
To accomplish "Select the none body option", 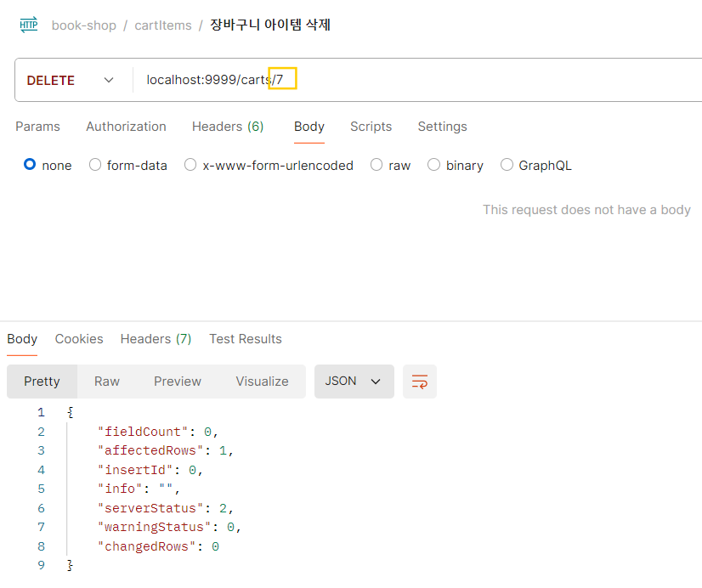I will tap(30, 165).
